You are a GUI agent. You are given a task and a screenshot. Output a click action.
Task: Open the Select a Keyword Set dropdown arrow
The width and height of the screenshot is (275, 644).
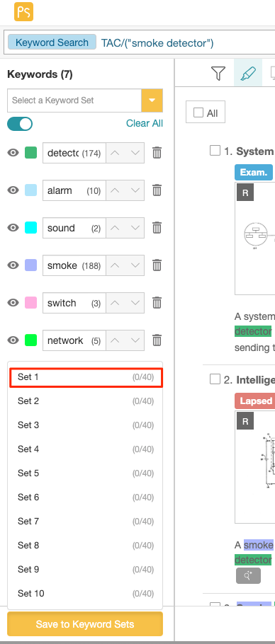coord(152,100)
